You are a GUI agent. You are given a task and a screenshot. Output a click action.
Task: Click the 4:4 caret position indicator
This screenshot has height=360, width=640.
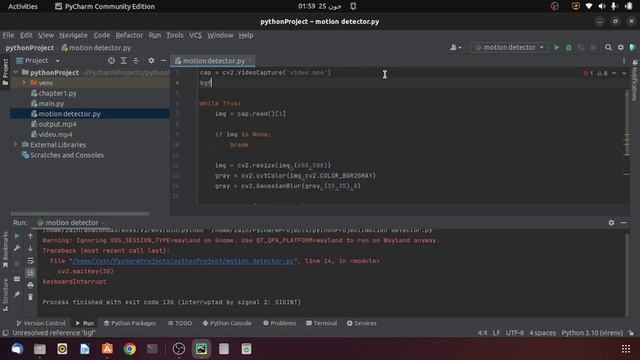click(x=482, y=333)
